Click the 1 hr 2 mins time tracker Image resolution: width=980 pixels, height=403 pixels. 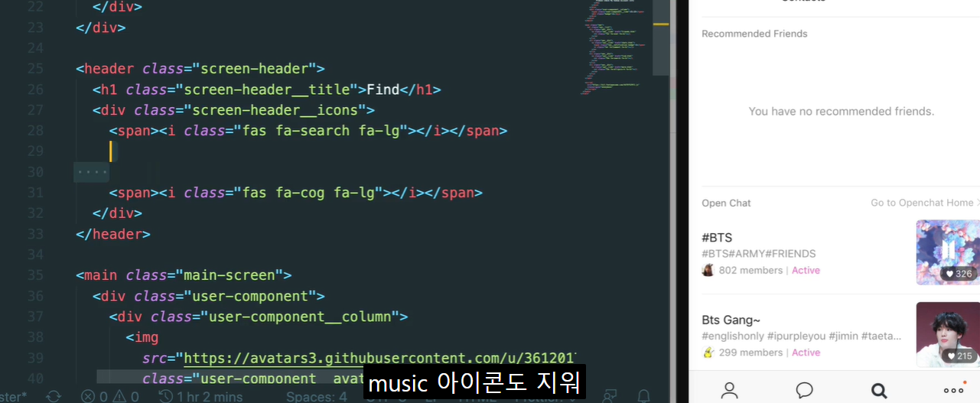200,396
